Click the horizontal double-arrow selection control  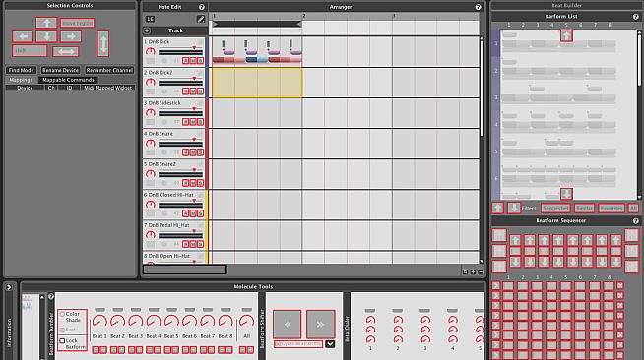coord(66,52)
